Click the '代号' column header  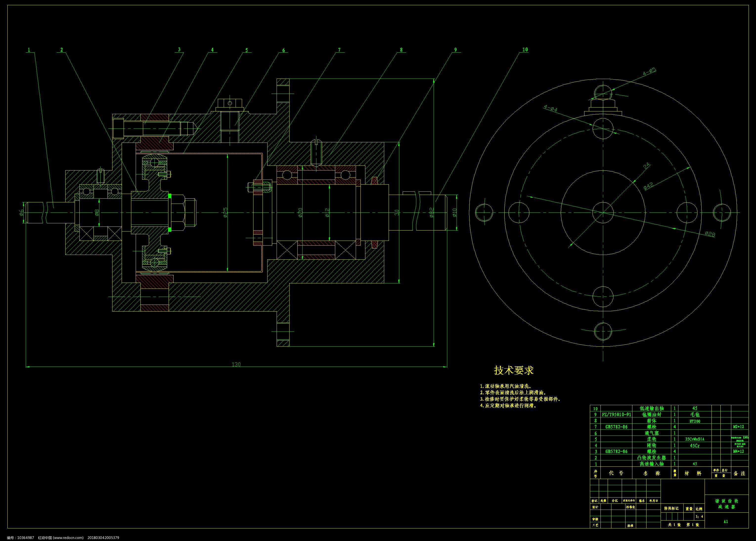click(x=616, y=473)
